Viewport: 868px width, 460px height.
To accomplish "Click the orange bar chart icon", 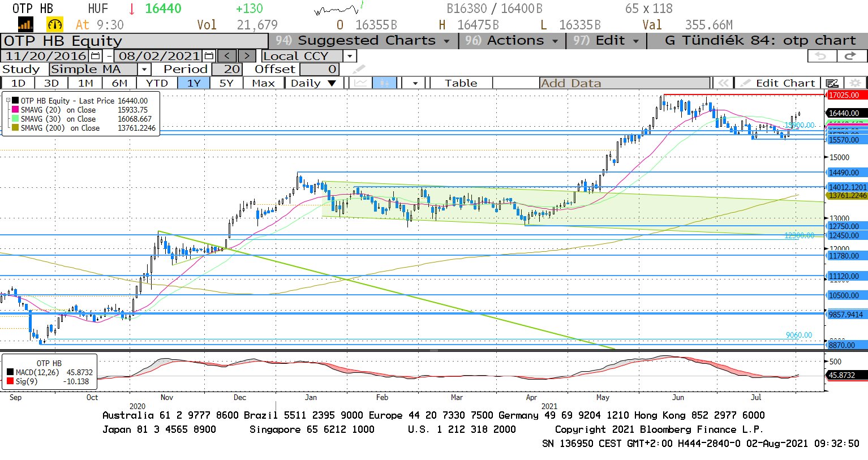I will point(25,24).
